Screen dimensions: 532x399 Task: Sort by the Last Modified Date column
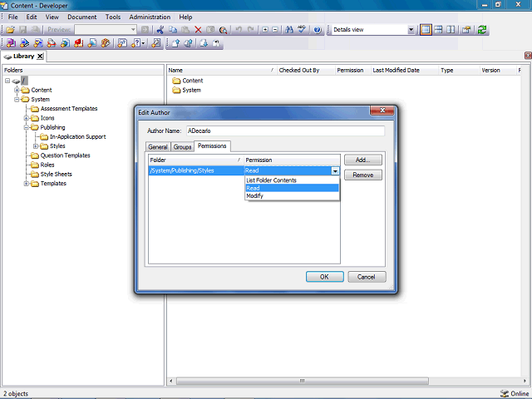405,70
